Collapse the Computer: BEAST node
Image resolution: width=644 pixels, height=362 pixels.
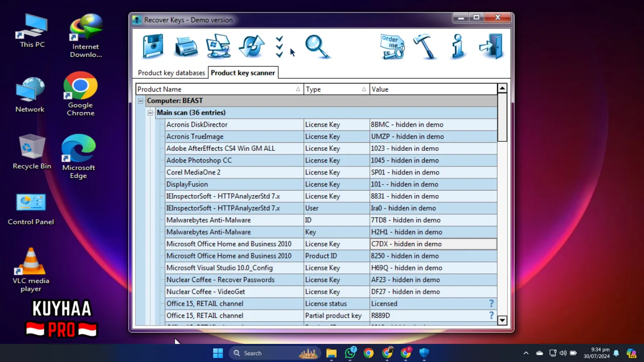(141, 101)
